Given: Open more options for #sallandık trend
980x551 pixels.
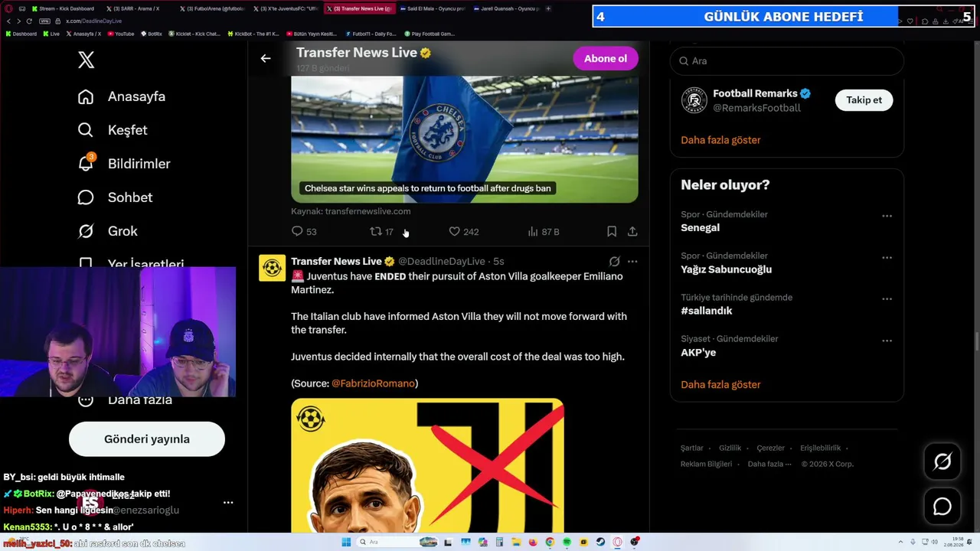Looking at the screenshot, I should pyautogui.click(x=887, y=299).
